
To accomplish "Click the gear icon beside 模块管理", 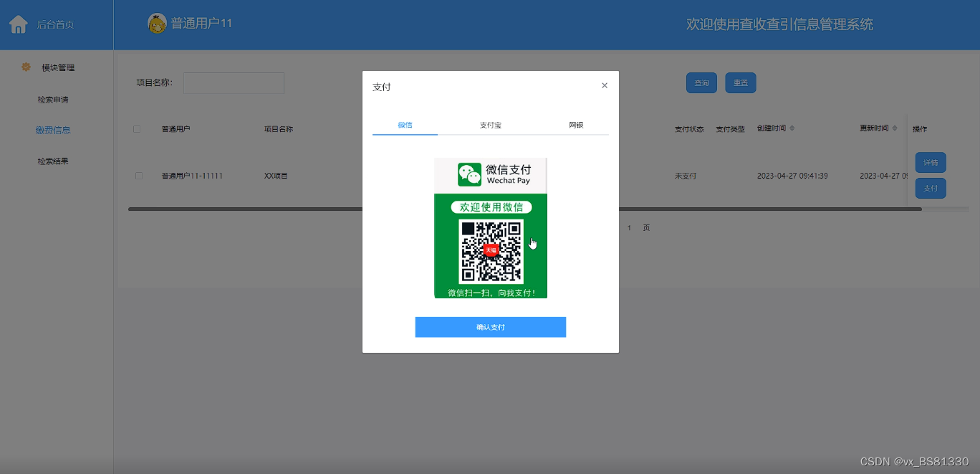I will pos(26,67).
